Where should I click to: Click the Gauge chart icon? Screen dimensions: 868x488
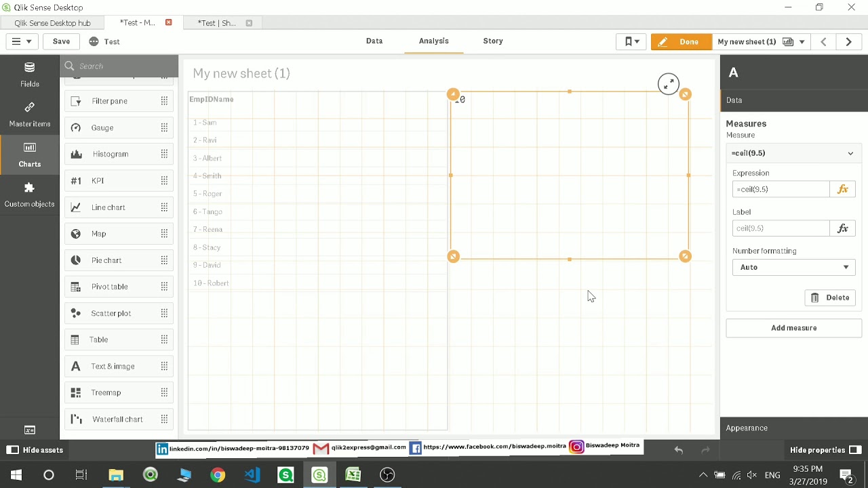coord(76,127)
